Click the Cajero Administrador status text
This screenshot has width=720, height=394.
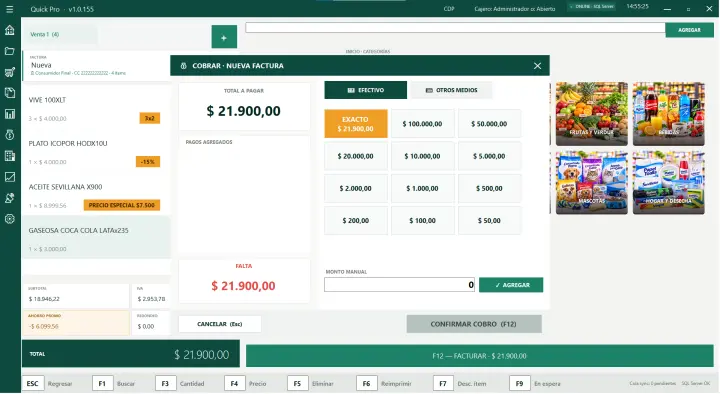(515, 9)
